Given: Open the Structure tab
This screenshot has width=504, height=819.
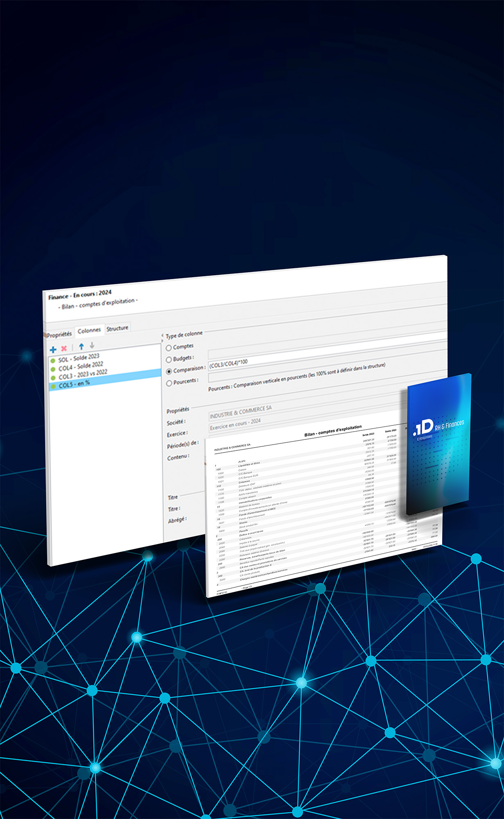Looking at the screenshot, I should point(117,328).
